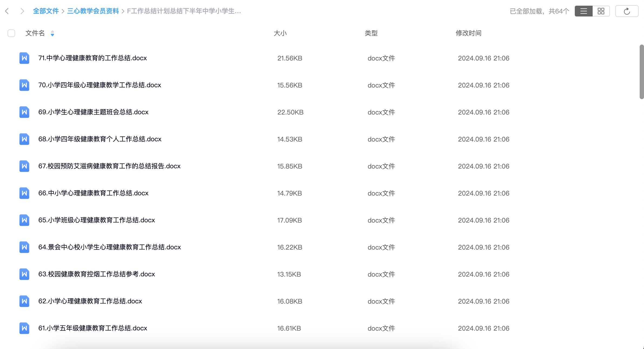The height and width of the screenshot is (349, 644).
Task: Select 69.小学生心理健康主题班会总结.docx
Action: click(93, 112)
